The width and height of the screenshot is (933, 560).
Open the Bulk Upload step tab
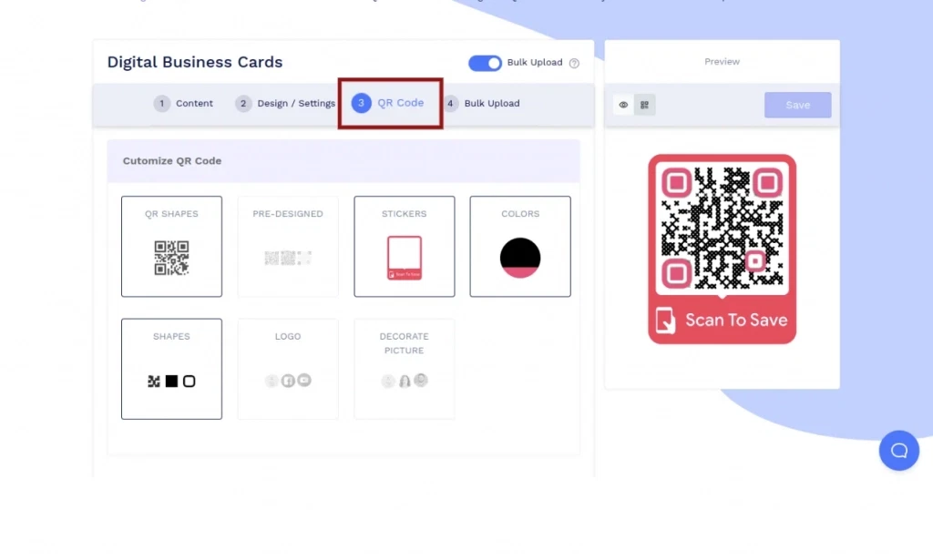pos(482,104)
